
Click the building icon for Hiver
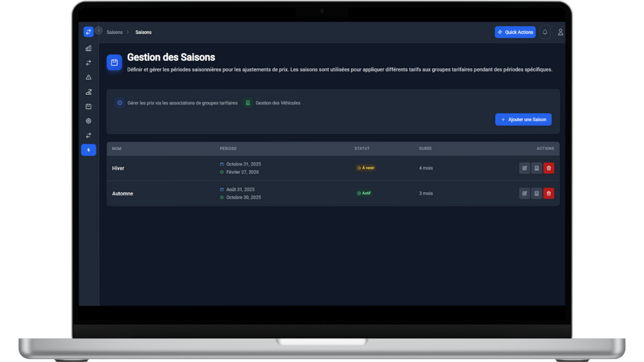point(537,168)
